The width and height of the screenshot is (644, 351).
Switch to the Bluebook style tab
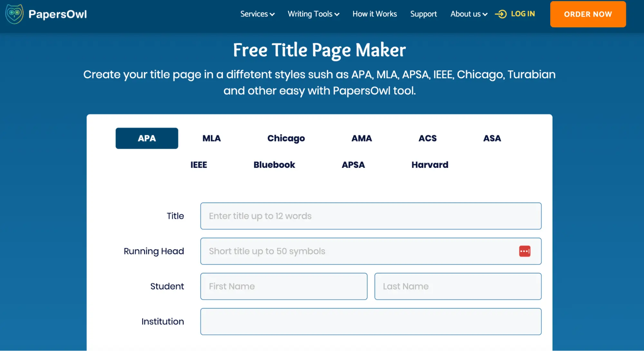tap(274, 165)
